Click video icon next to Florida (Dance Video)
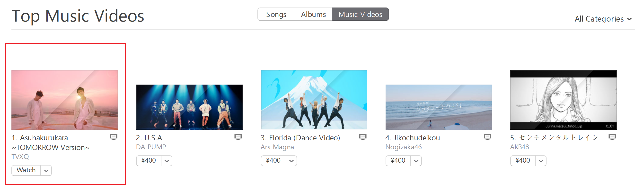Viewport: 644px width, 190px height. (x=363, y=137)
